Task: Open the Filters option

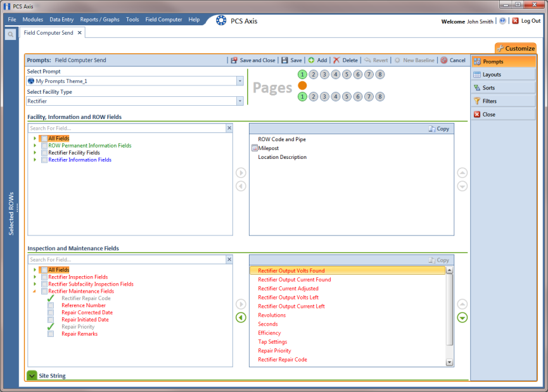Action: pyautogui.click(x=503, y=101)
